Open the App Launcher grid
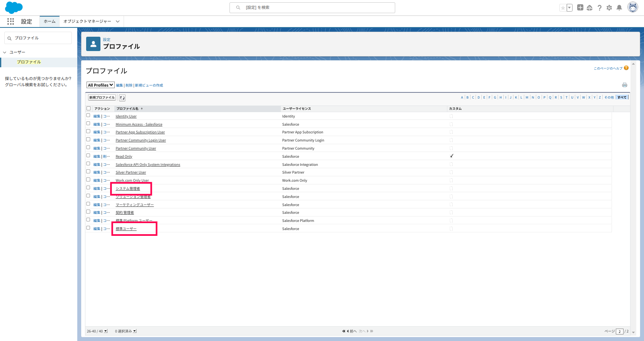 click(x=10, y=21)
